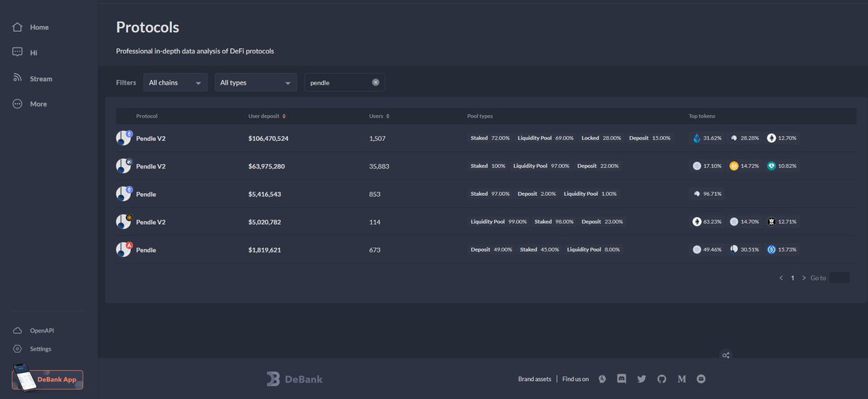868x399 pixels.
Task: Click the Liquidity Pool 99.00% tag
Action: [x=498, y=222]
